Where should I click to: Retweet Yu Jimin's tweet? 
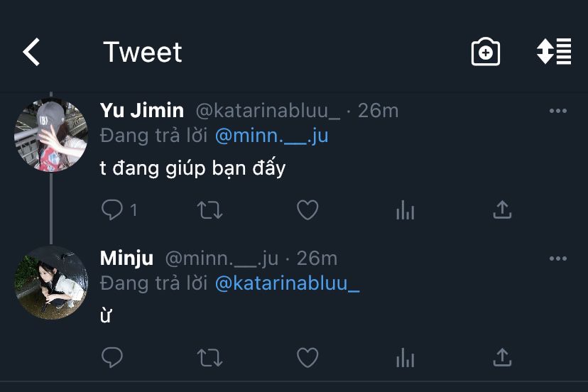coord(209,209)
